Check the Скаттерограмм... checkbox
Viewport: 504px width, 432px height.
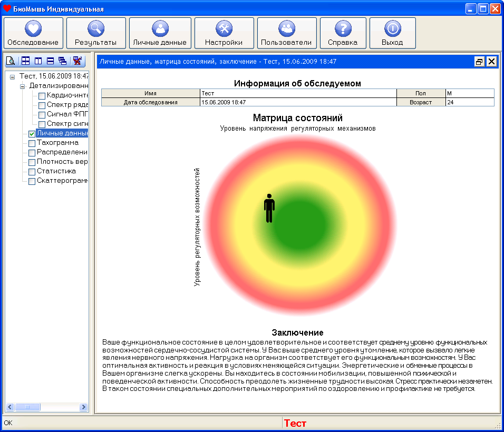tap(32, 181)
